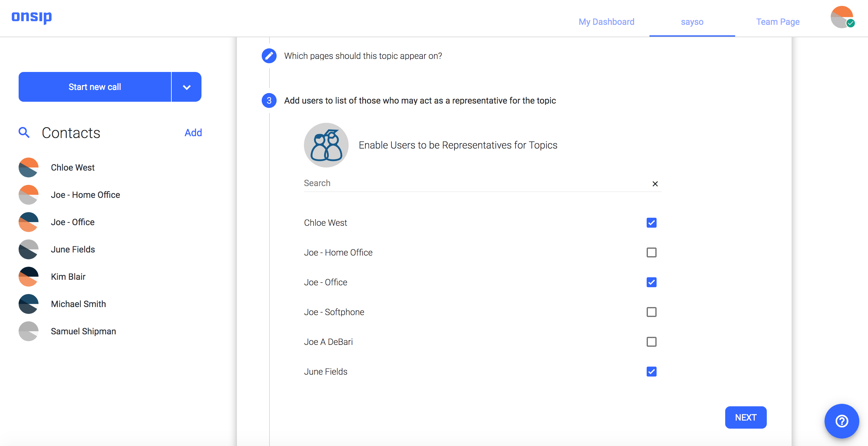Image resolution: width=868 pixels, height=446 pixels.
Task: Check the Joe A DeBari checkbox
Action: tap(651, 342)
